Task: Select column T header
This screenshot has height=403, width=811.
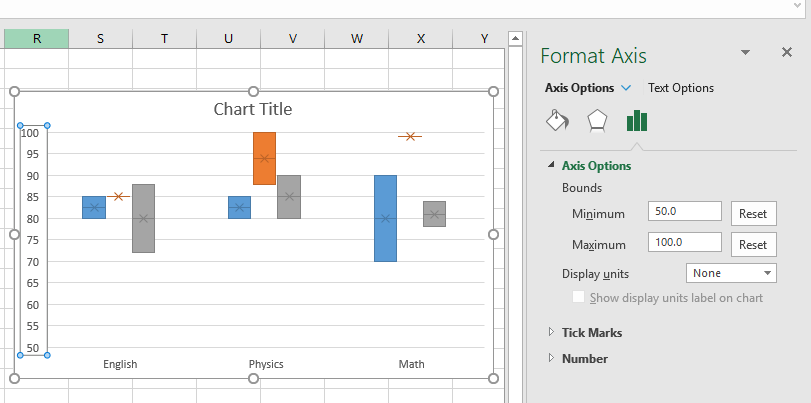Action: (164, 39)
